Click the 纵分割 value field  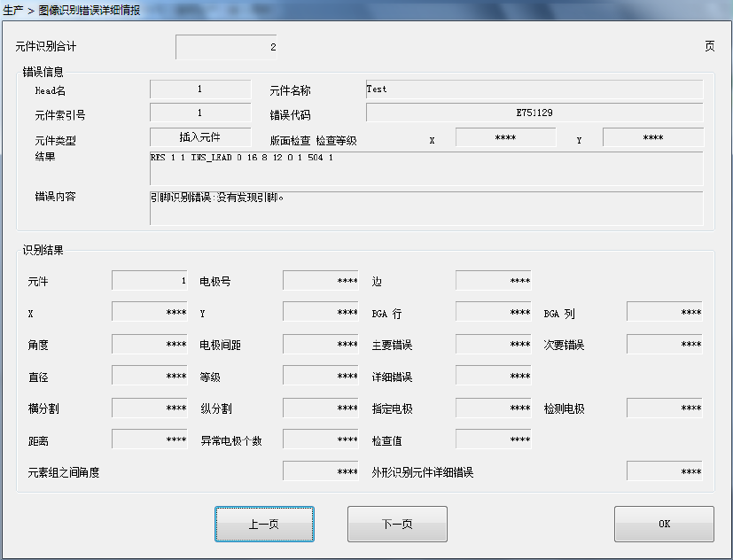(321, 408)
